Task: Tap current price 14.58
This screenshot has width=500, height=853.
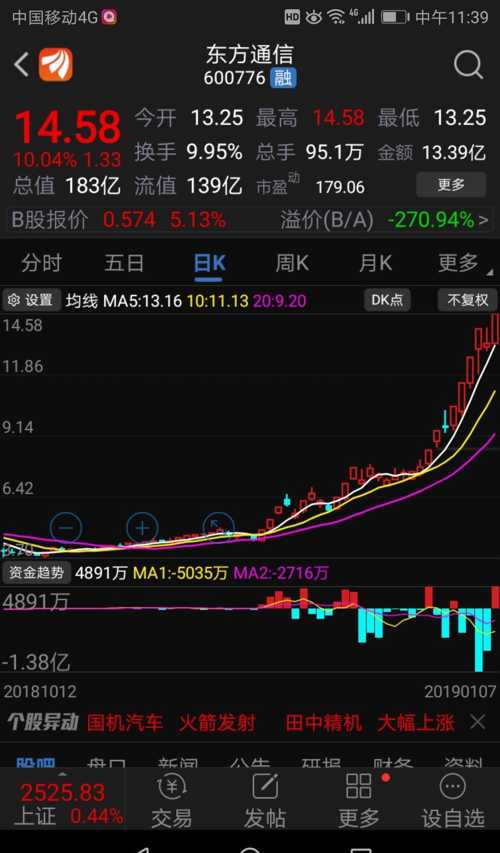Action: coord(67,128)
